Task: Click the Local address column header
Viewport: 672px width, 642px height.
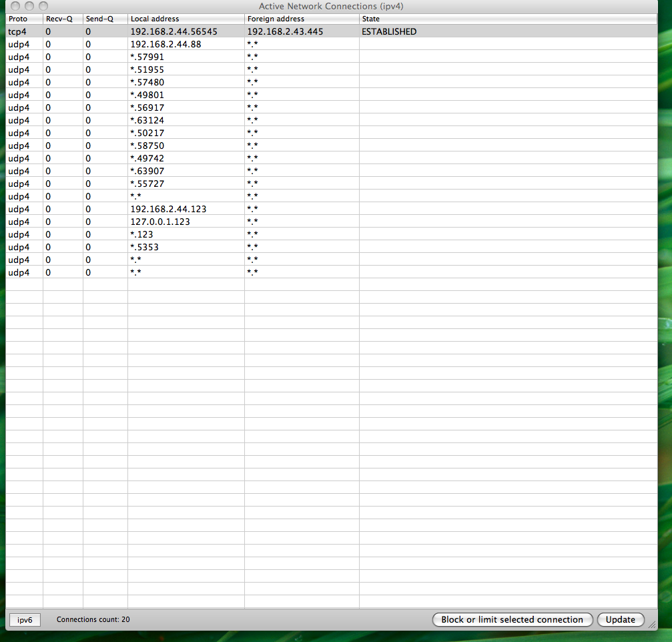Action: click(186, 19)
